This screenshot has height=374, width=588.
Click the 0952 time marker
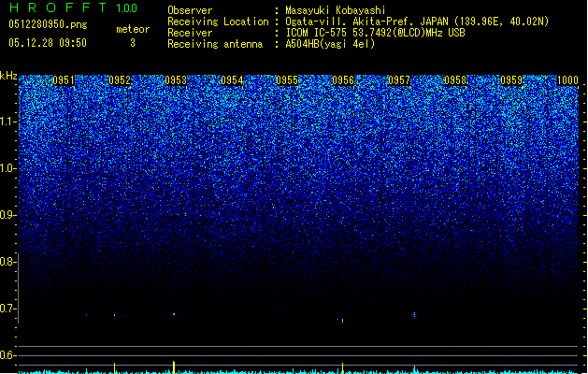[120, 80]
